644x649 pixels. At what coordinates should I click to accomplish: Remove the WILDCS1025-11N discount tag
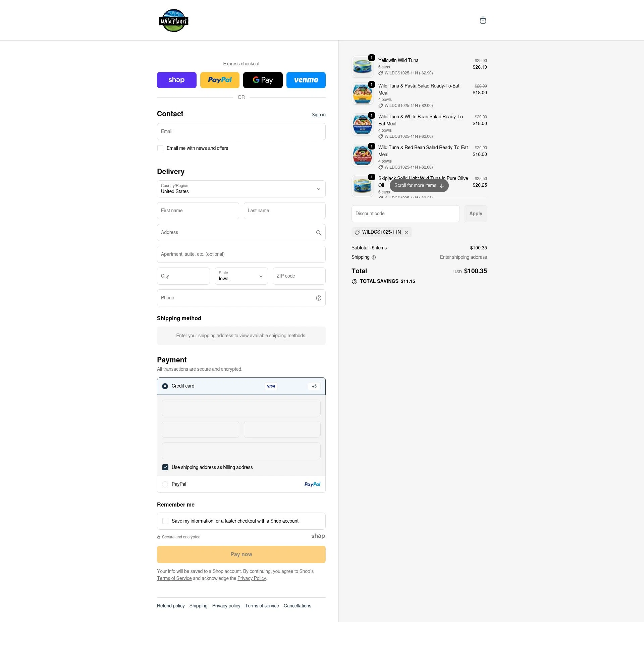coord(407,232)
